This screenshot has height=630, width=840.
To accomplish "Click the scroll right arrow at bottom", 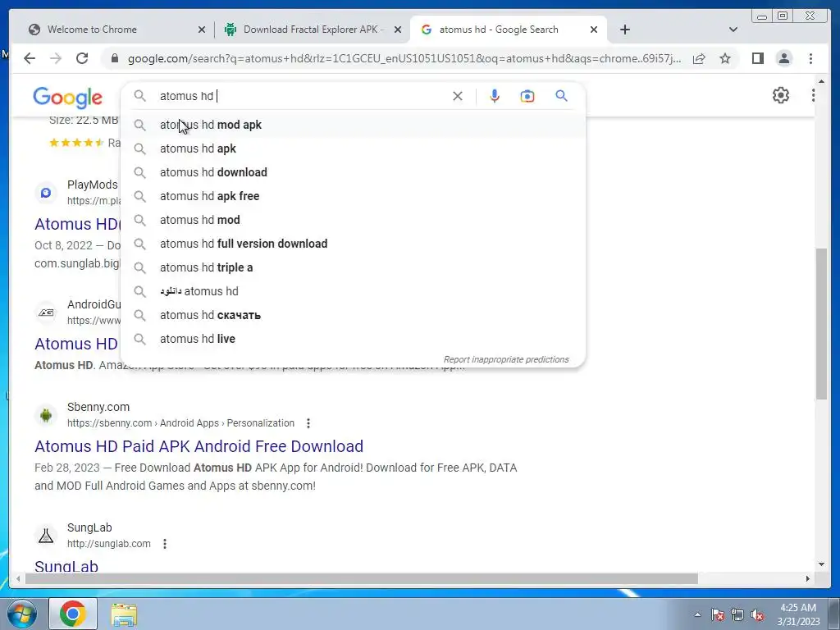I will (808, 578).
